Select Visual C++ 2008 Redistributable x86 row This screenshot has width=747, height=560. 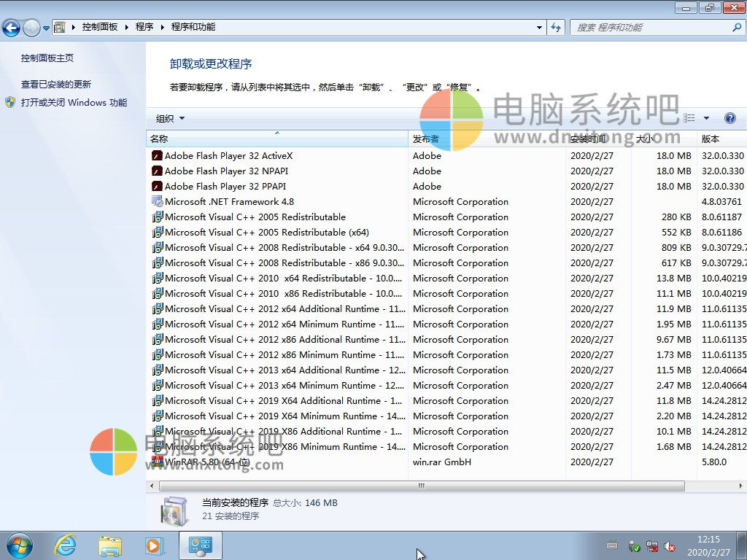[x=446, y=262]
